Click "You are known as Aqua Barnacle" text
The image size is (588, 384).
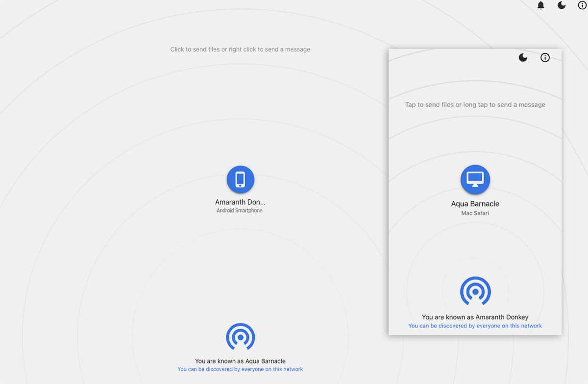(240, 361)
